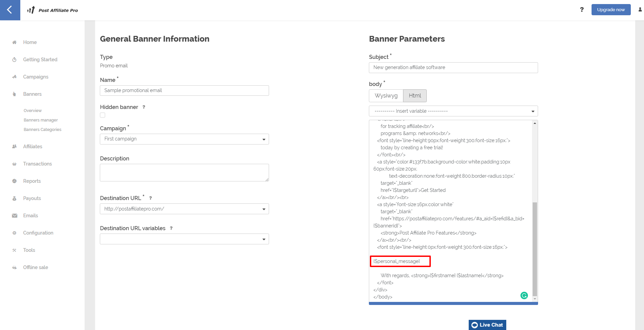Toggle the Hidden banner checkbox
This screenshot has width=644, height=330.
click(x=103, y=115)
